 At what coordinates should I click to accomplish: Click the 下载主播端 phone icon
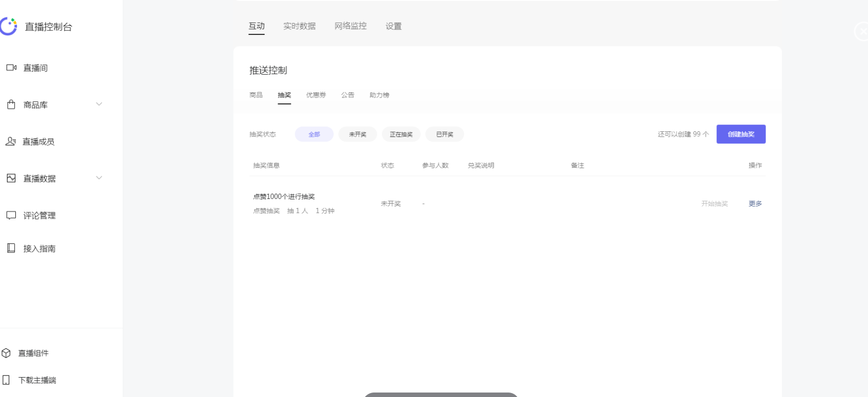click(6, 380)
